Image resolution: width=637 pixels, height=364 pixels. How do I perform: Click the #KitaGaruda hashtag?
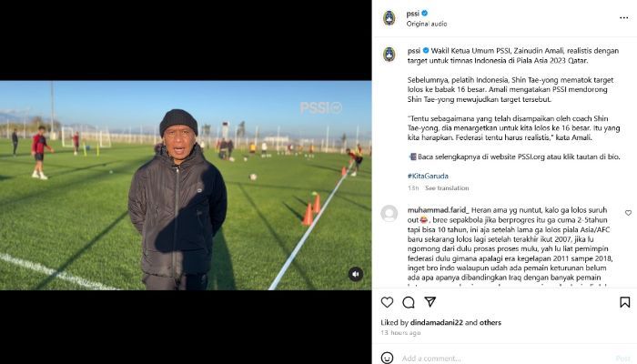(x=428, y=176)
